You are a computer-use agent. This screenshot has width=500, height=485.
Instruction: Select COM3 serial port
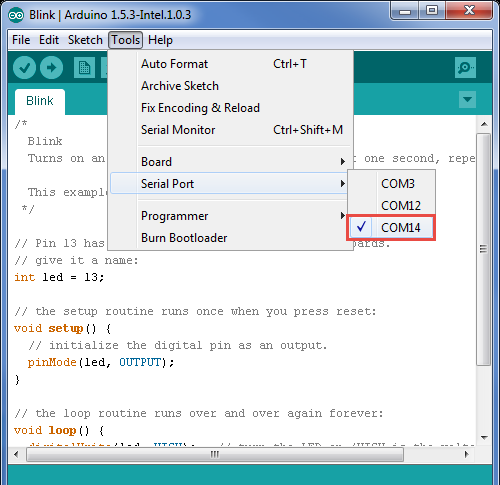[x=391, y=184]
